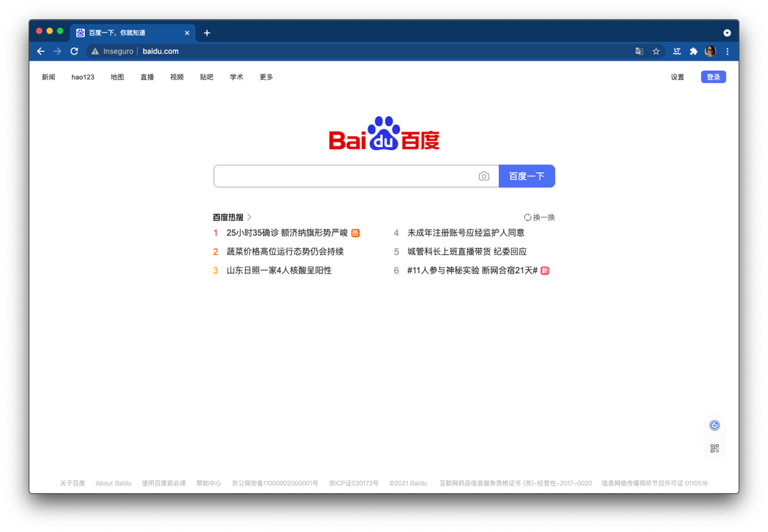Open the 贴吧 nav link
This screenshot has height=532, width=768.
207,77
